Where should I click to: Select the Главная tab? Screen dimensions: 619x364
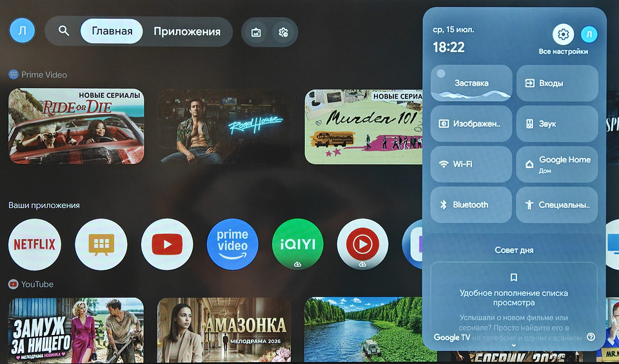112,31
